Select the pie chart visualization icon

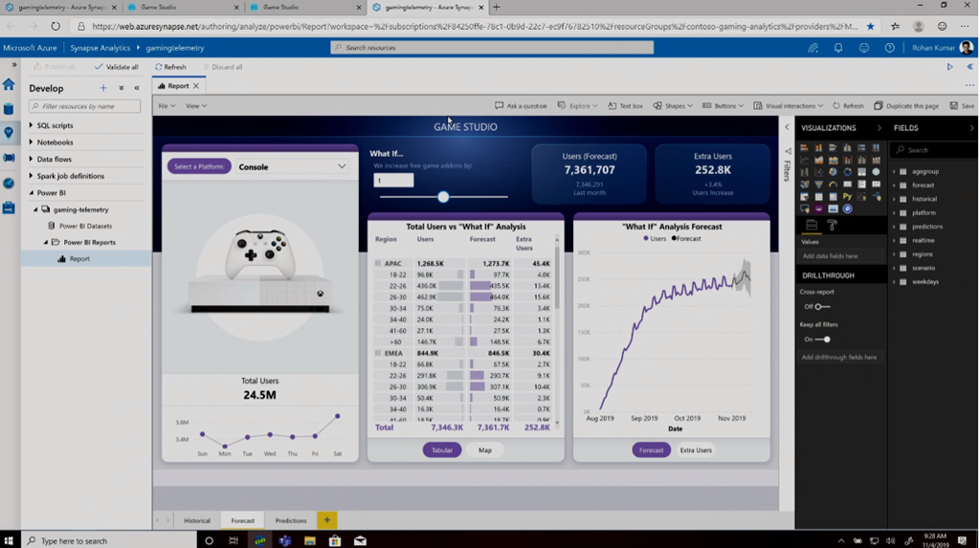click(x=834, y=172)
